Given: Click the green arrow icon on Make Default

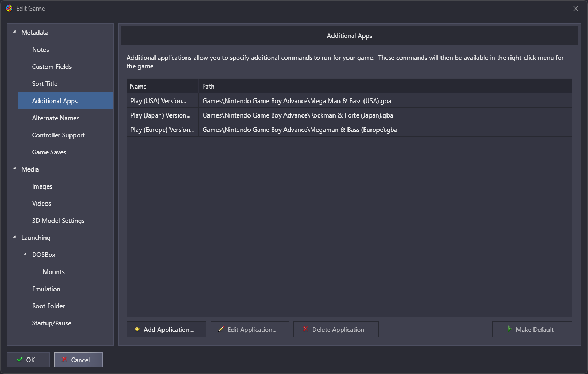Looking at the screenshot, I should coord(509,329).
